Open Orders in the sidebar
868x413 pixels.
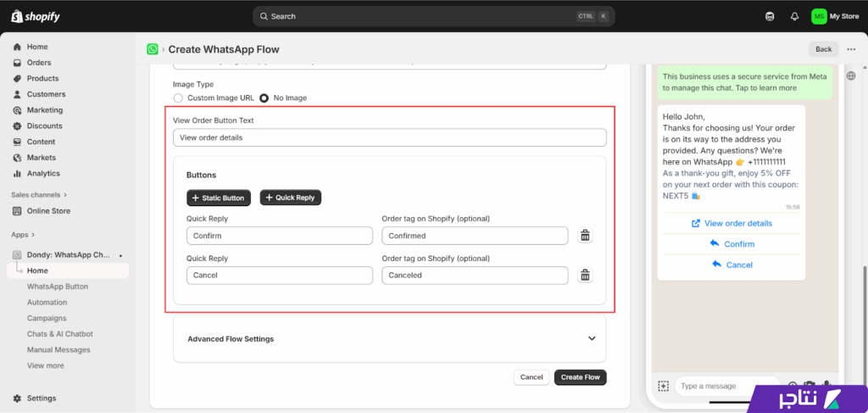[x=38, y=63]
